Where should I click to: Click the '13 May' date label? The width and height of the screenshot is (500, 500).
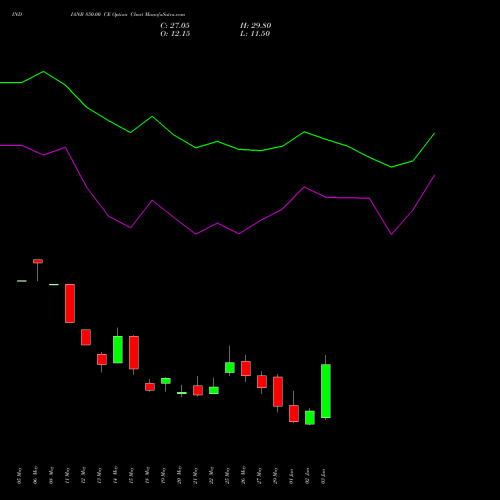[100, 476]
